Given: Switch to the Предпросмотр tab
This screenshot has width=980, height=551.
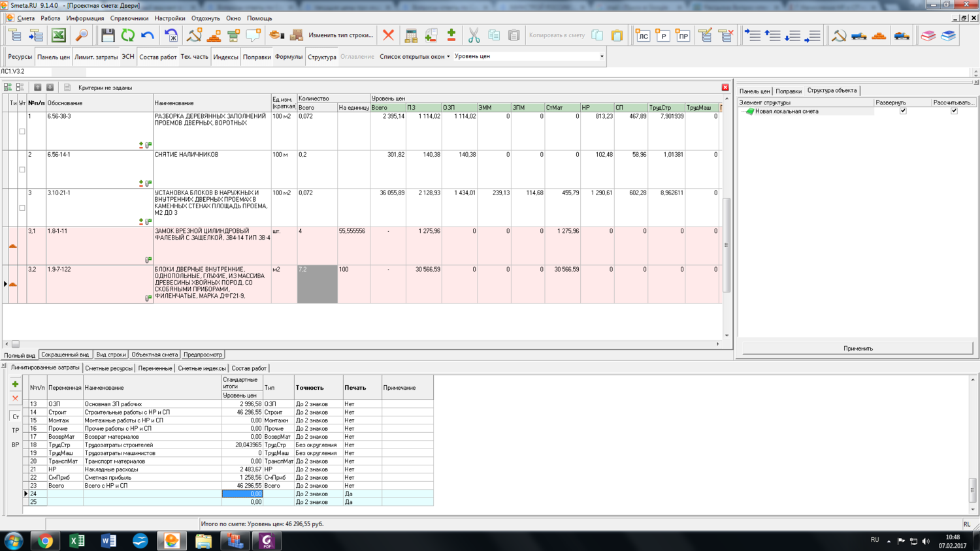Looking at the screenshot, I should coord(203,354).
